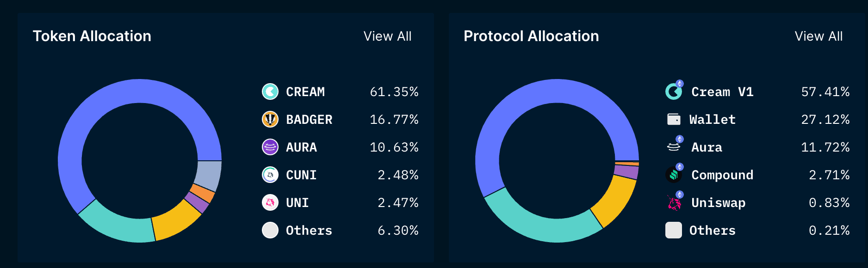Click the Wallet row showing 27.12%
Viewport: 868px width, 268px height.
click(x=759, y=119)
